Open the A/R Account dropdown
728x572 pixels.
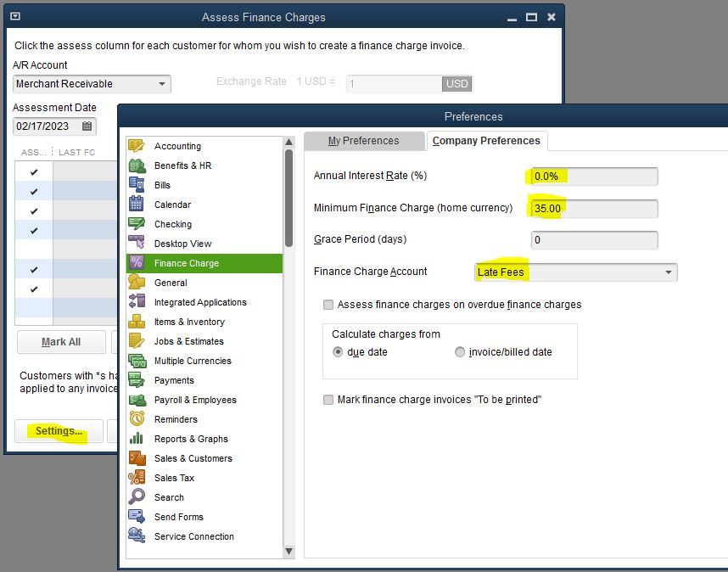(161, 84)
